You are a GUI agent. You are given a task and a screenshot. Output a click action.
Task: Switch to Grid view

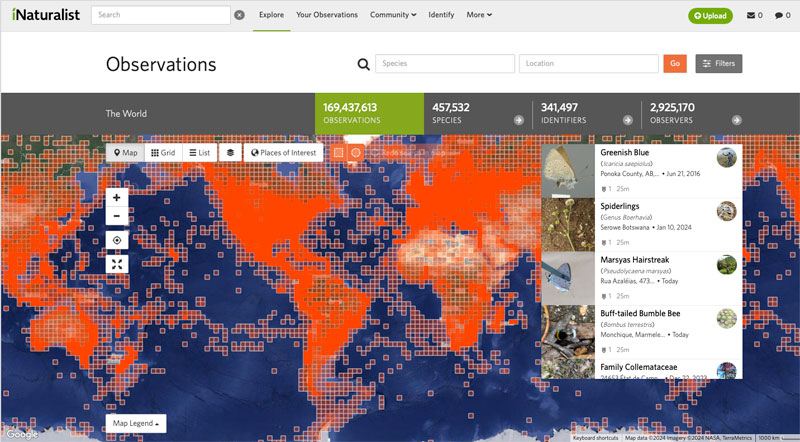pyautogui.click(x=163, y=153)
